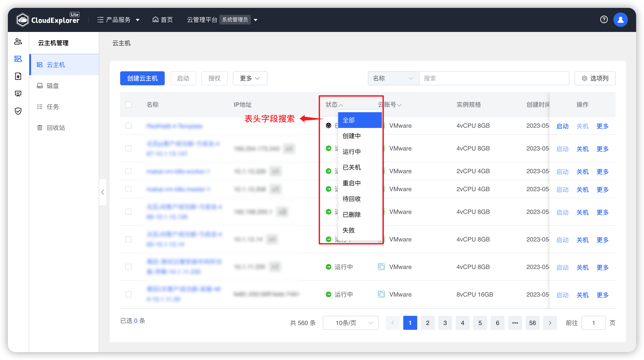Open the 系统管理员 role dropdown

(239, 19)
